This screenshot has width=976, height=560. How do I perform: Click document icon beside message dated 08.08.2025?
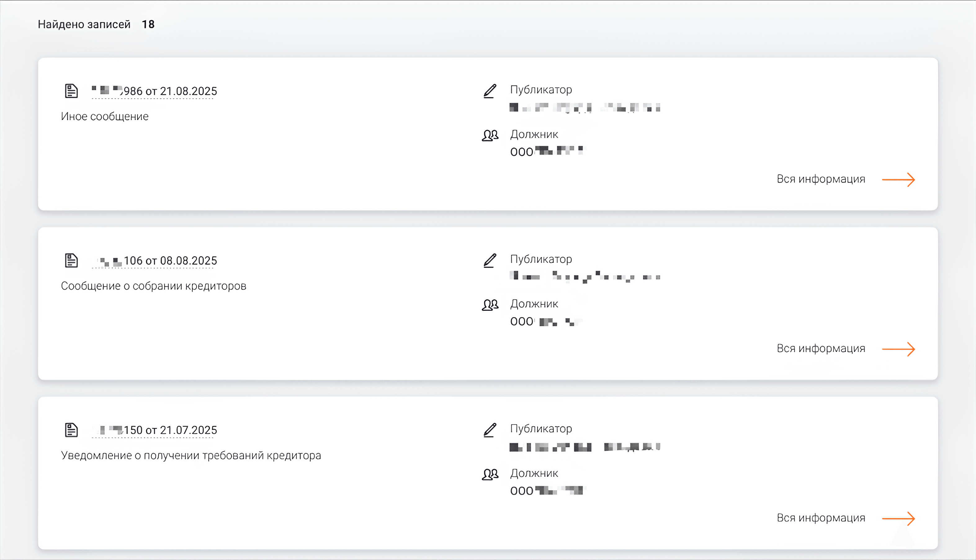(71, 260)
